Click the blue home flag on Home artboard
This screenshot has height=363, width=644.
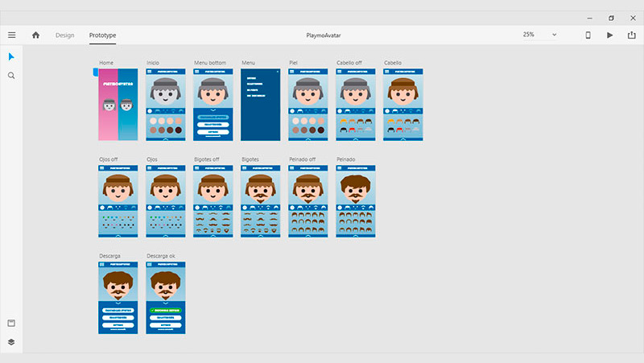pyautogui.click(x=95, y=72)
